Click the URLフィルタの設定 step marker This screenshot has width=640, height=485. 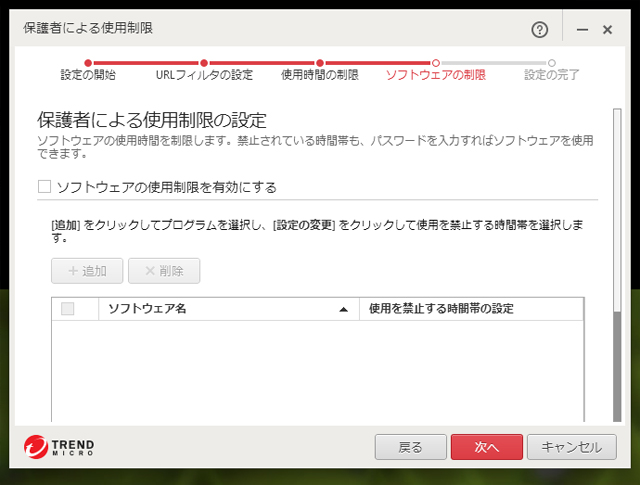pyautogui.click(x=204, y=63)
